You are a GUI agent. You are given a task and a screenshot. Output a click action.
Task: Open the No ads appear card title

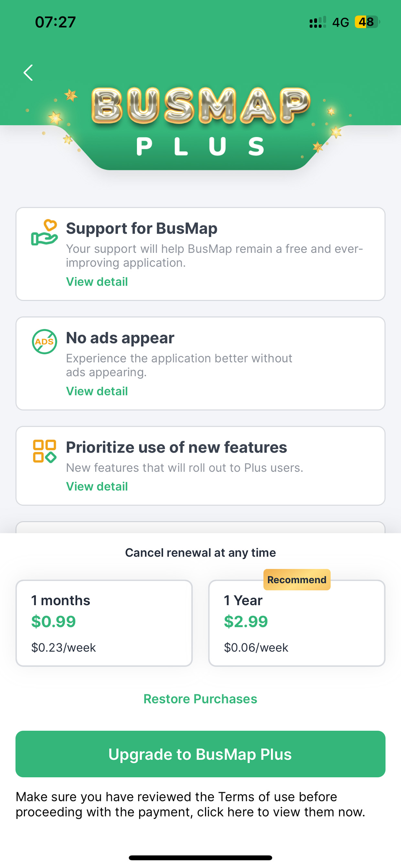(x=120, y=338)
